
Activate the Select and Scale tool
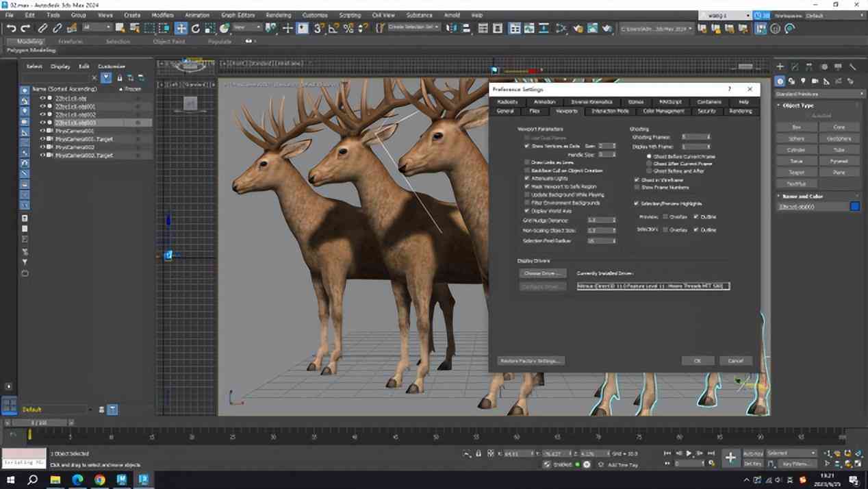pos(209,28)
